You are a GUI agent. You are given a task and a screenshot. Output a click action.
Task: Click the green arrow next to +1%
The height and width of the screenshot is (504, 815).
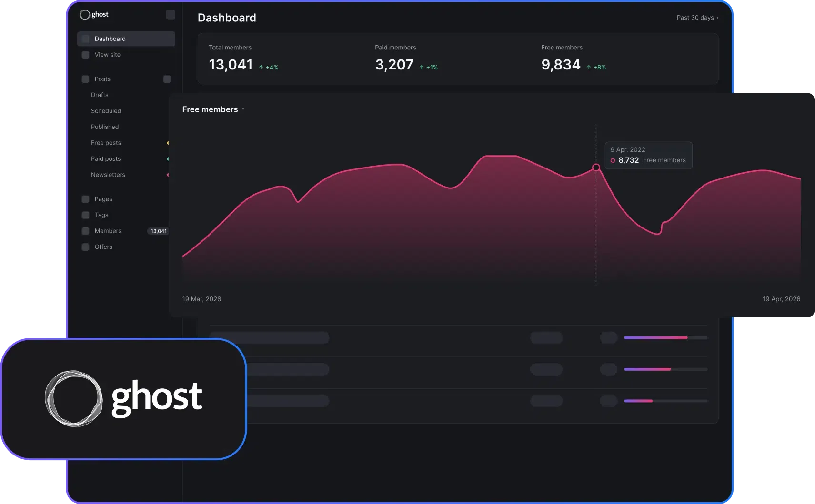[422, 68]
